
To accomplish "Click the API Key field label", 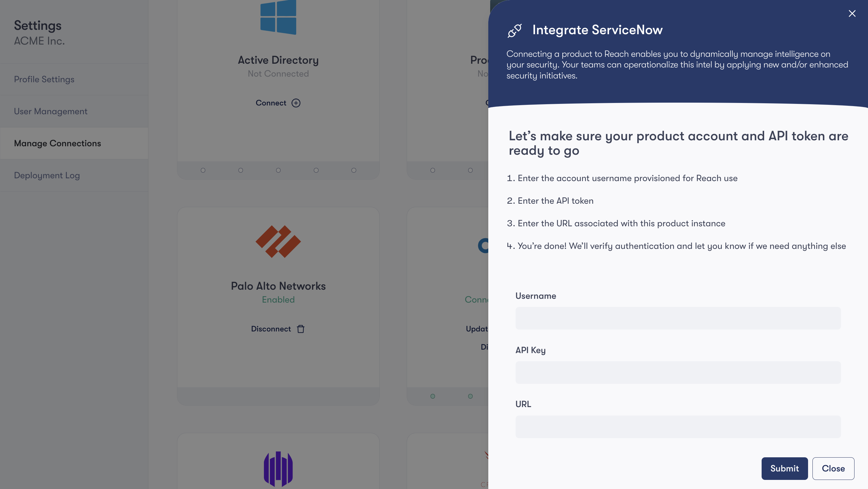I will coord(530,350).
